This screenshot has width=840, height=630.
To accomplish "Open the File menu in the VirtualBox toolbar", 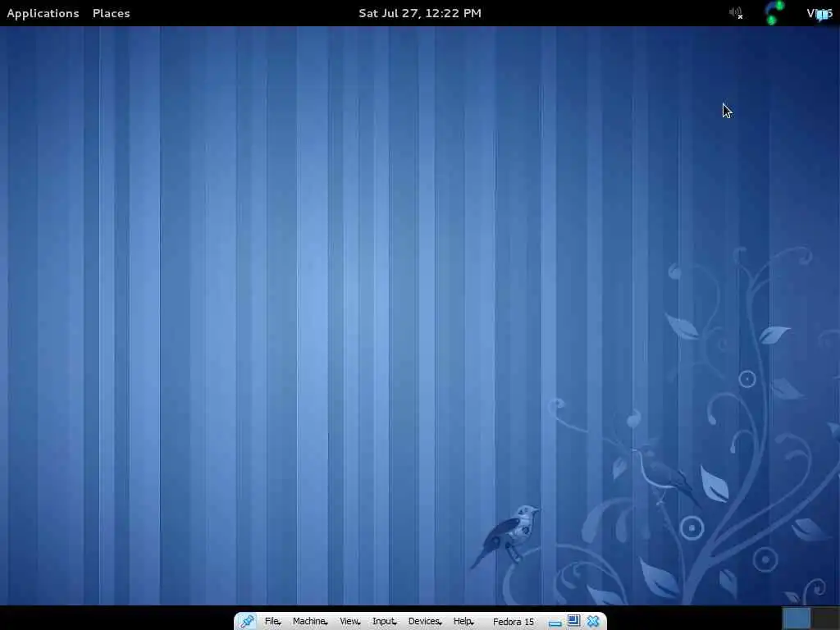I will [x=272, y=622].
